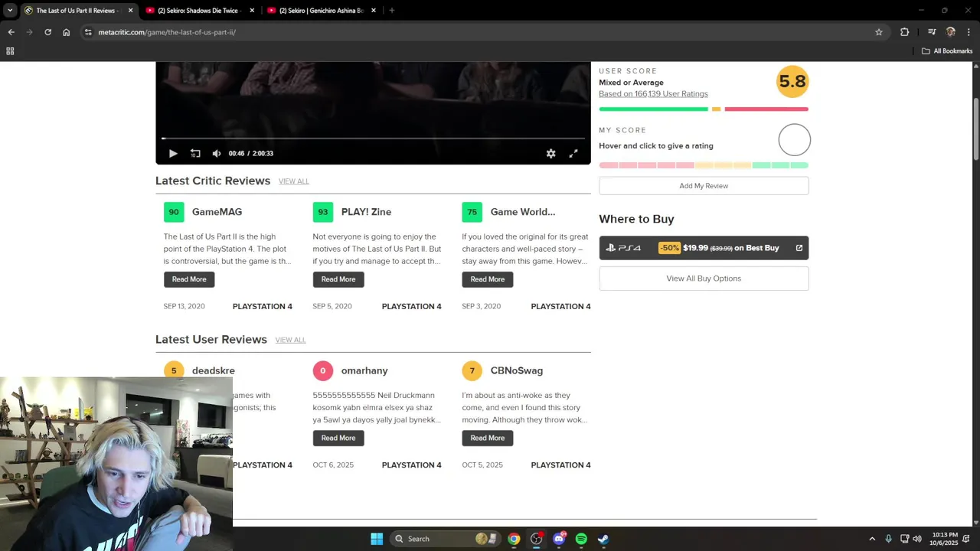Image resolution: width=980 pixels, height=551 pixels.
Task: Enter fullscreen mode on the video
Action: 573,153
